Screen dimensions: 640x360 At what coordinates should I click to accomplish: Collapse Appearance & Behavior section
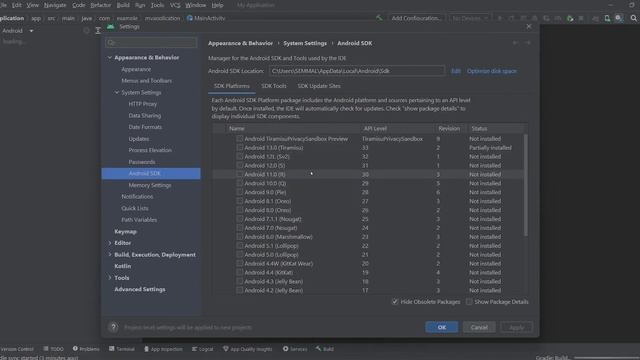pos(109,58)
